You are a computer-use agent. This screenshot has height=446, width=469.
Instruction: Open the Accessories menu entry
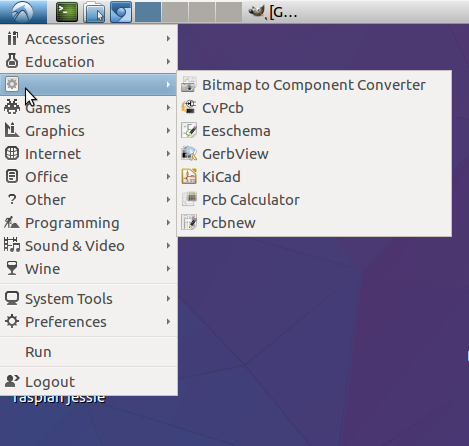88,39
